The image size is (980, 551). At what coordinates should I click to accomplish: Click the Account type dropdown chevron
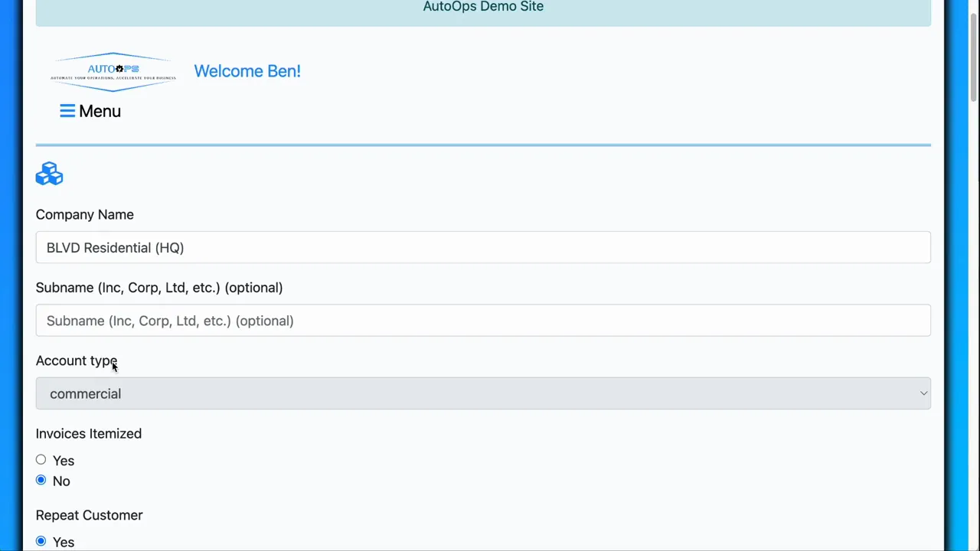tap(923, 393)
